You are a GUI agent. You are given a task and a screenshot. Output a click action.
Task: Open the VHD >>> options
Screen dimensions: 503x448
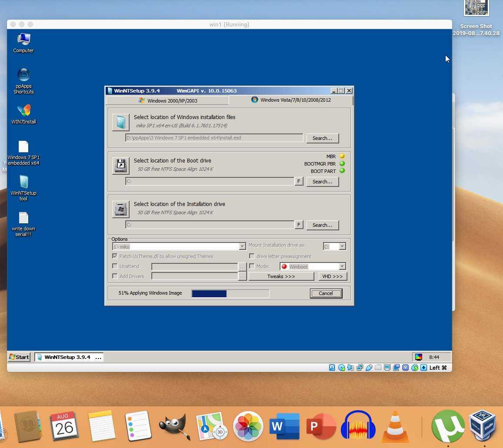pos(333,276)
